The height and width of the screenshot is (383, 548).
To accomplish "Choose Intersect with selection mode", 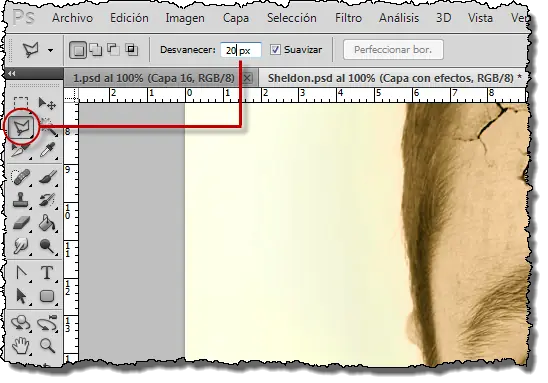I will pos(132,50).
